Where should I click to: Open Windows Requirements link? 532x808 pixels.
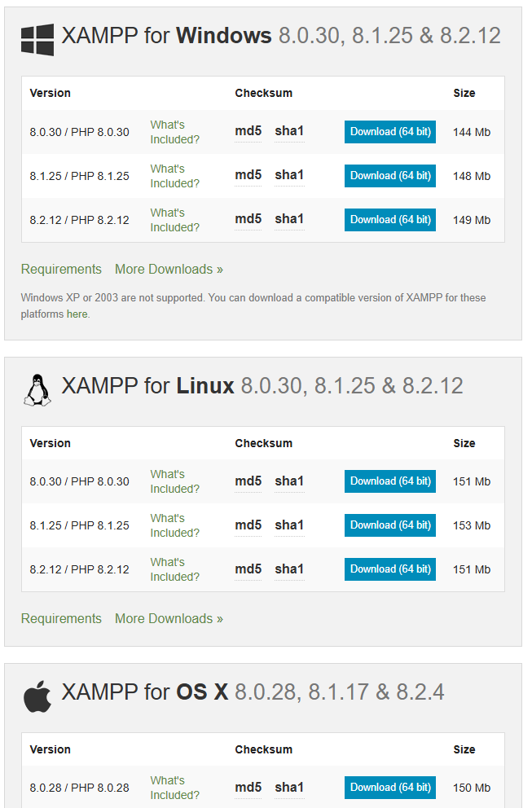[x=61, y=270]
